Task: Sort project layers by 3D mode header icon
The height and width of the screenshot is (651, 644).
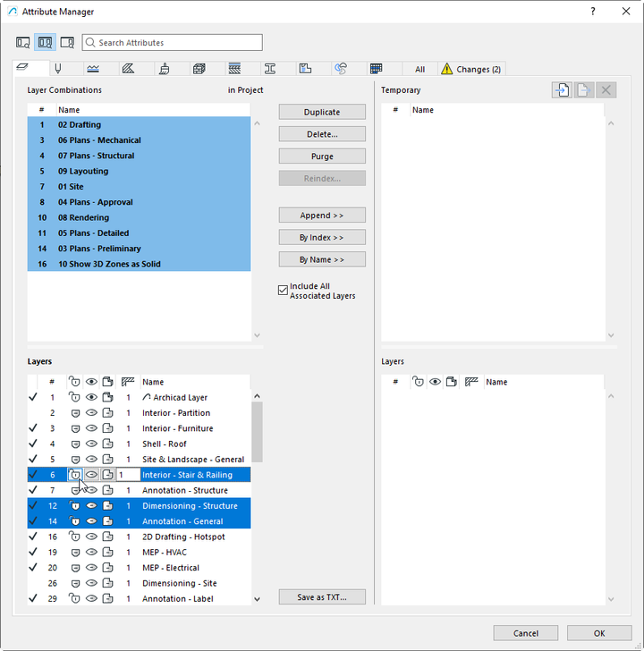Action: [108, 381]
